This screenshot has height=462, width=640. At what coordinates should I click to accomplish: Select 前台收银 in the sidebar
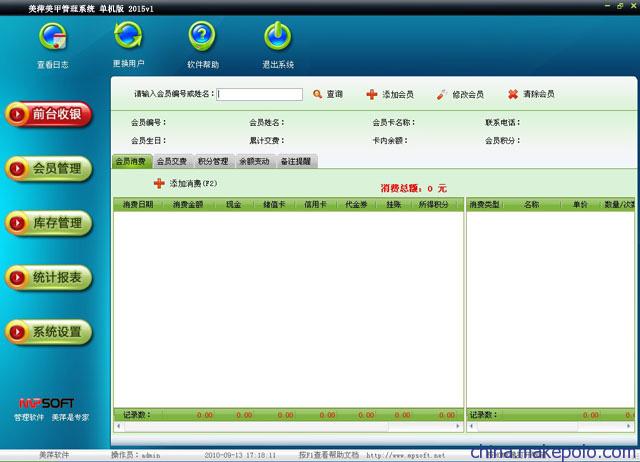48,114
